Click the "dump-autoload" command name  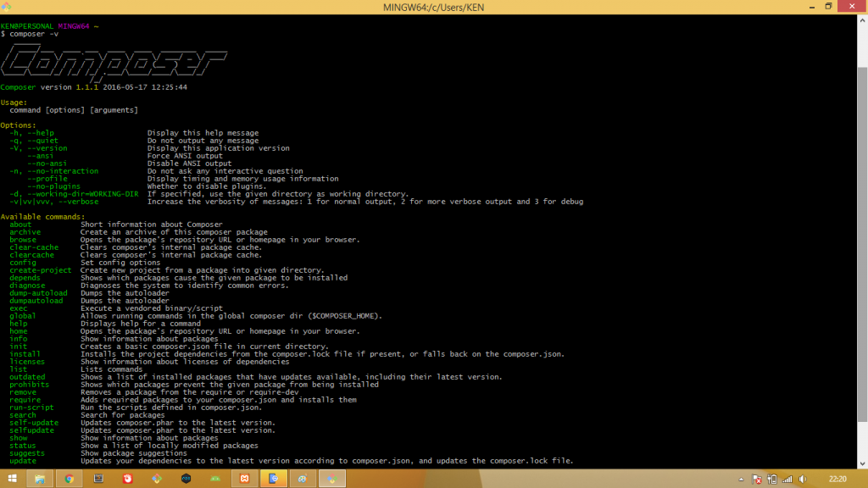tap(38, 293)
